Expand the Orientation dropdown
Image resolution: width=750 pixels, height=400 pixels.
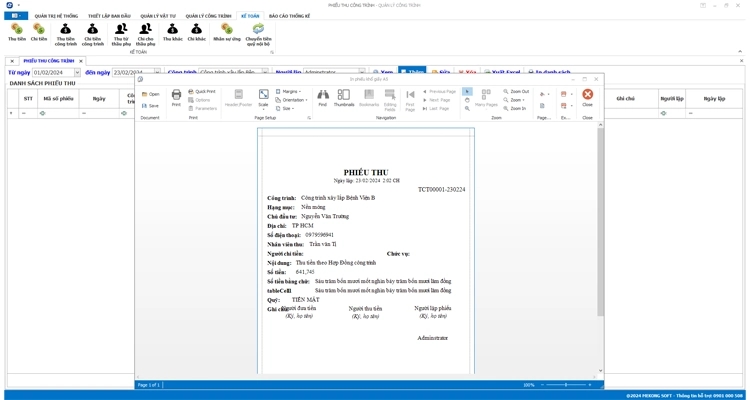[x=293, y=100]
